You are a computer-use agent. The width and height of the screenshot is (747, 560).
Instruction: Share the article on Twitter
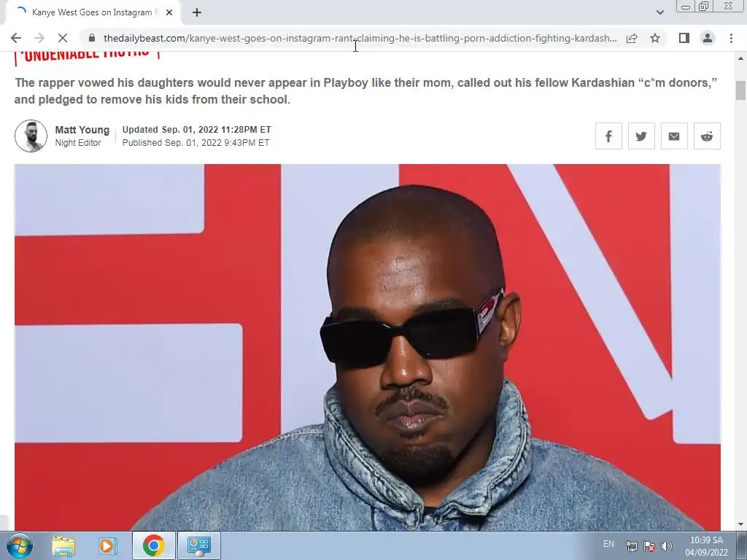coord(641,136)
